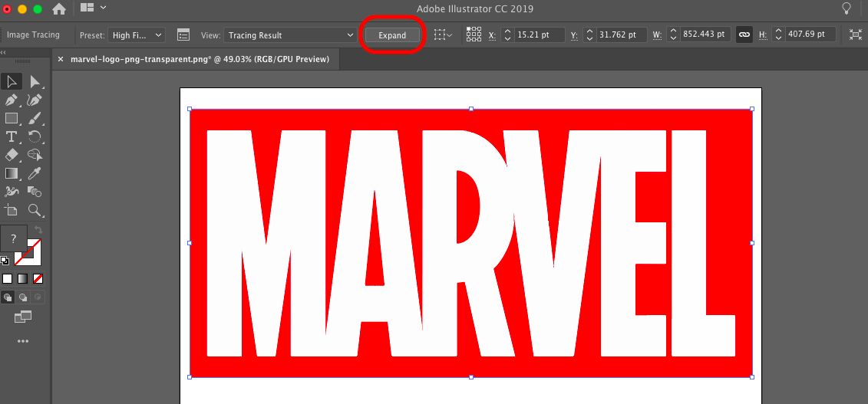Open the Preset dropdown showing High Fi...
This screenshot has height=404, width=868.
click(136, 34)
